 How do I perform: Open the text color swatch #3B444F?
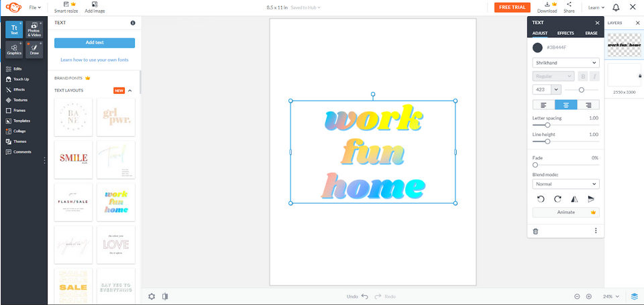[537, 48]
